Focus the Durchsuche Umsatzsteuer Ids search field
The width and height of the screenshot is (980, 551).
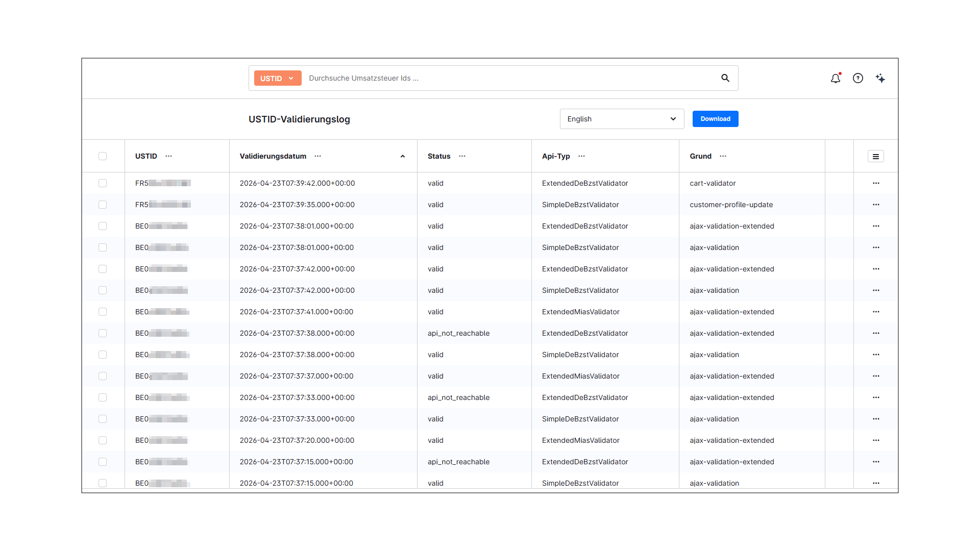coord(510,78)
